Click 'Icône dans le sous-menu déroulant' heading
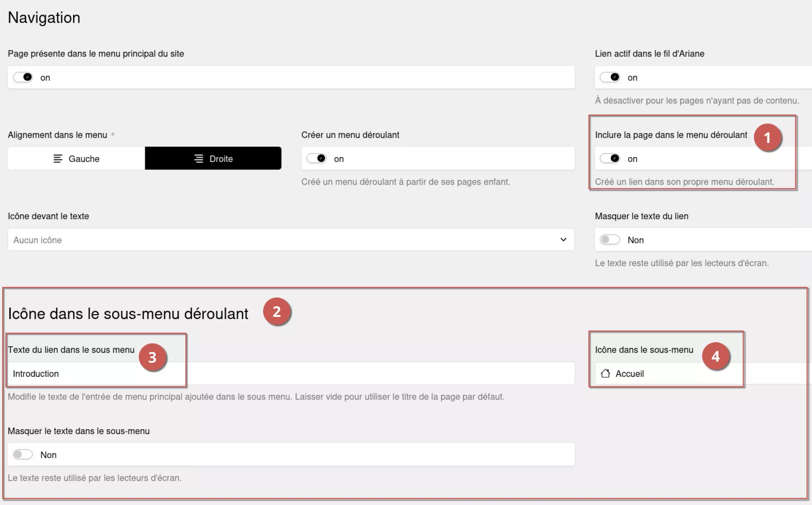Viewport: 812px width, 505px height. click(x=128, y=314)
